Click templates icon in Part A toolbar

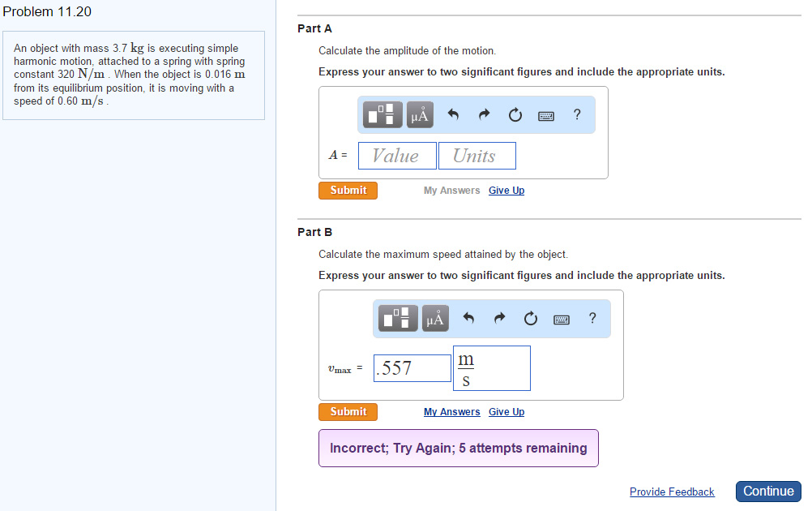383,115
